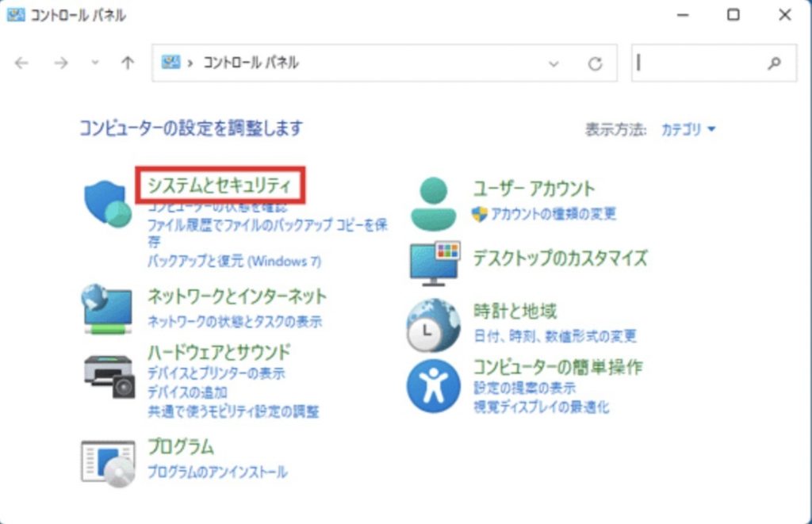Open デバイスとプリンターの表示 link
Screen dimensions: 812x524
click(x=216, y=373)
